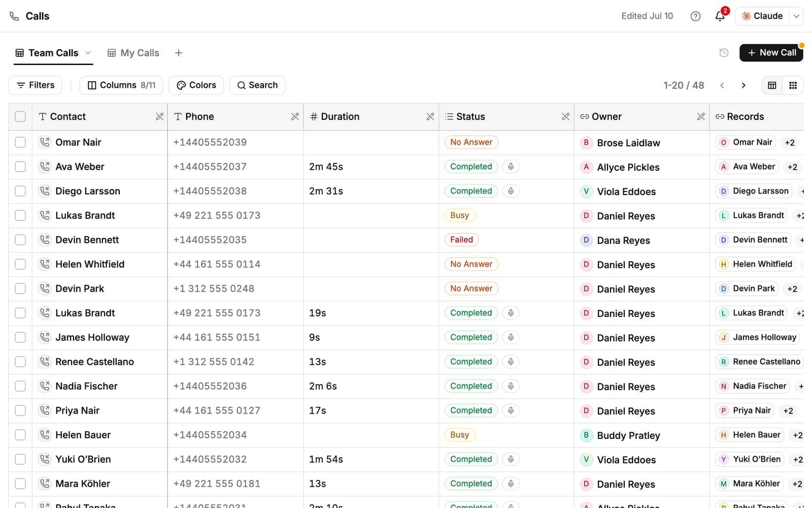The height and width of the screenshot is (508, 812).
Task: Unpin the Status column header icon
Action: click(565, 117)
